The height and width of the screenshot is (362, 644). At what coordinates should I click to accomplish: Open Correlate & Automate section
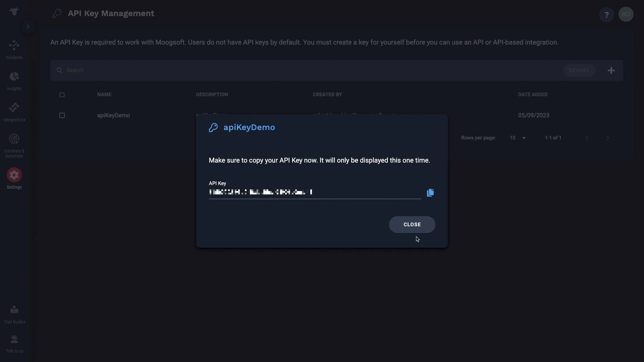point(14,145)
